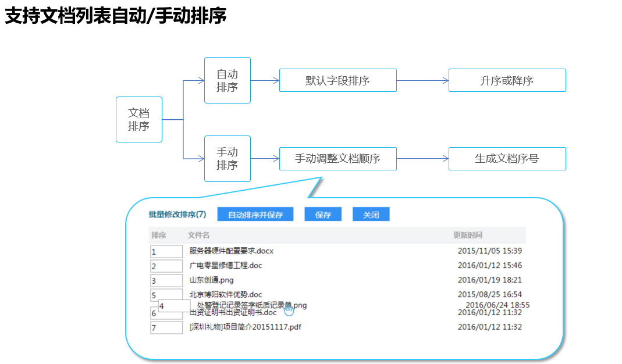Viewport: 622px width, 364px height.
Task: Click the date 2015/08/25 16:54
Action: (x=490, y=295)
